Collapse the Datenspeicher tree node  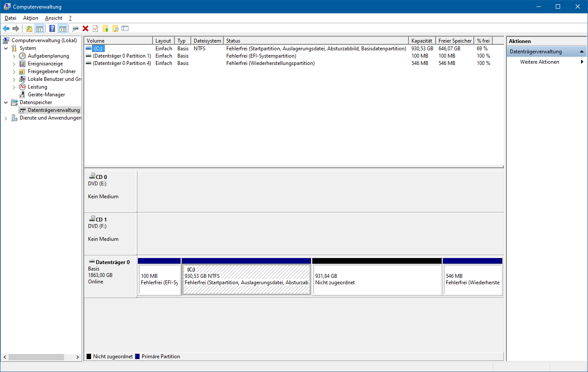point(6,102)
